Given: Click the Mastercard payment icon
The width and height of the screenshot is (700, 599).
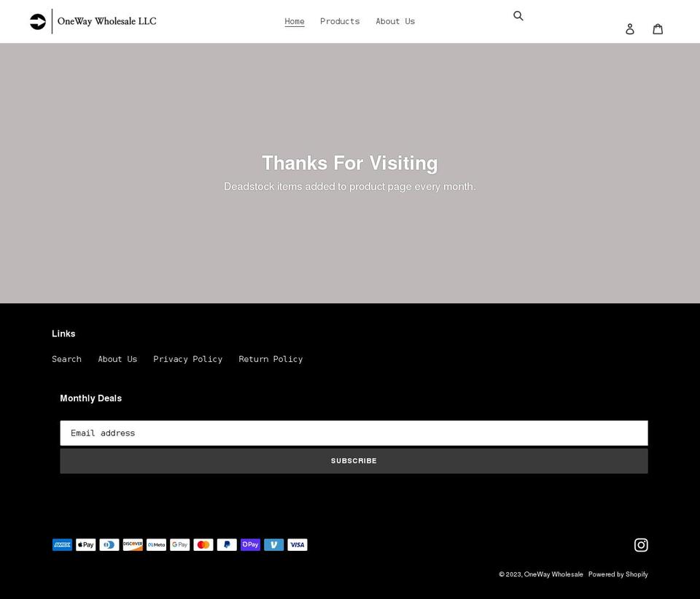Looking at the screenshot, I should click(203, 544).
